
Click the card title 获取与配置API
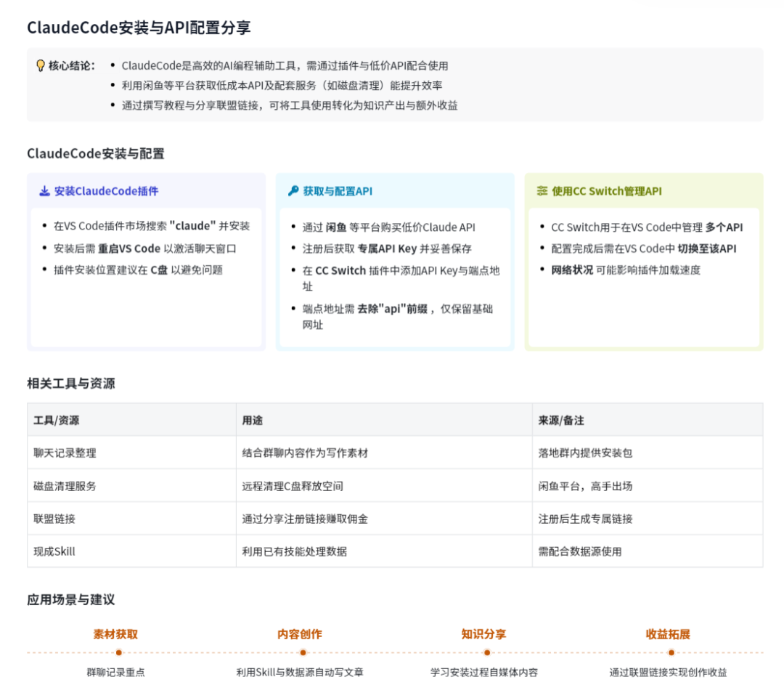point(338,191)
